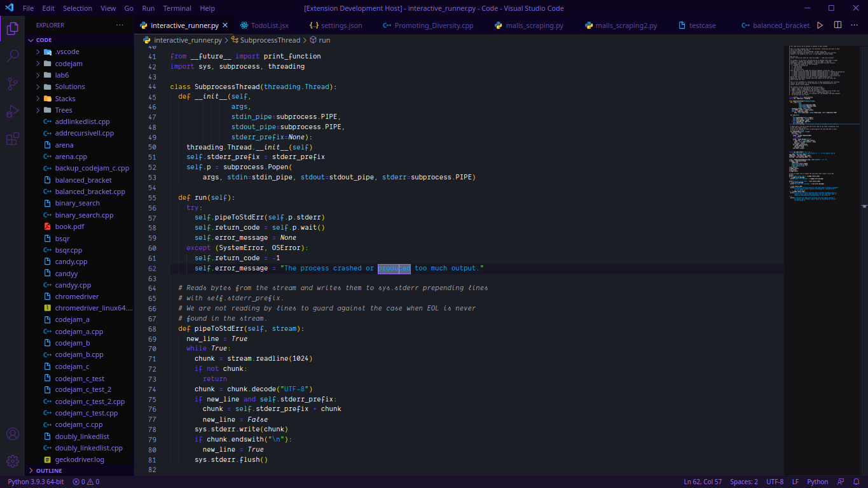The height and width of the screenshot is (488, 868).
Task: Open editor More Actions ellipsis
Action: tap(855, 25)
